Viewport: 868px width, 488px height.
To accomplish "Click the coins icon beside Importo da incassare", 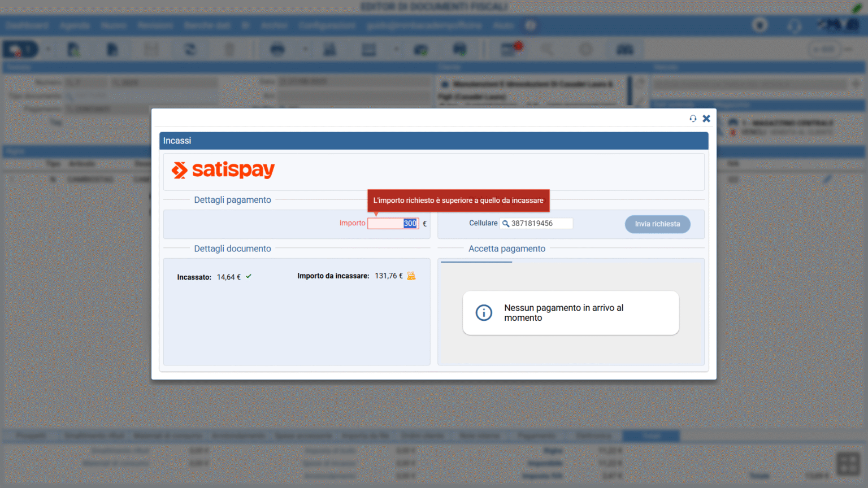I will tap(411, 276).
